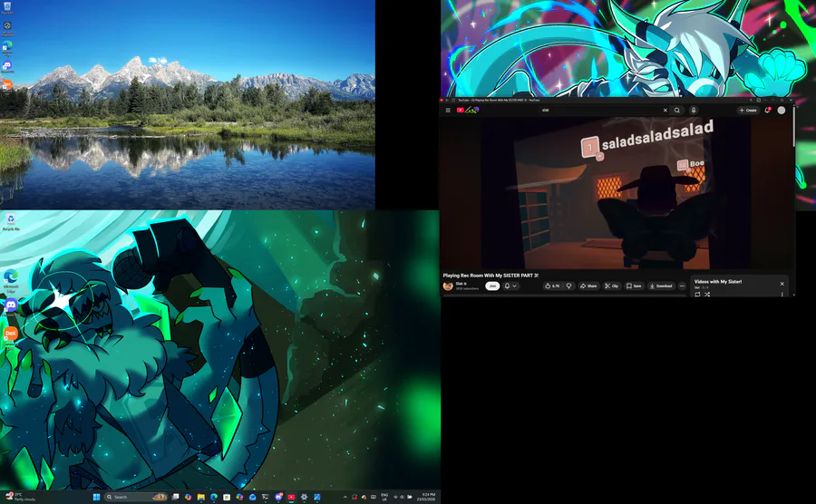
Task: Show hidden system tray icons chevron
Action: point(345,497)
